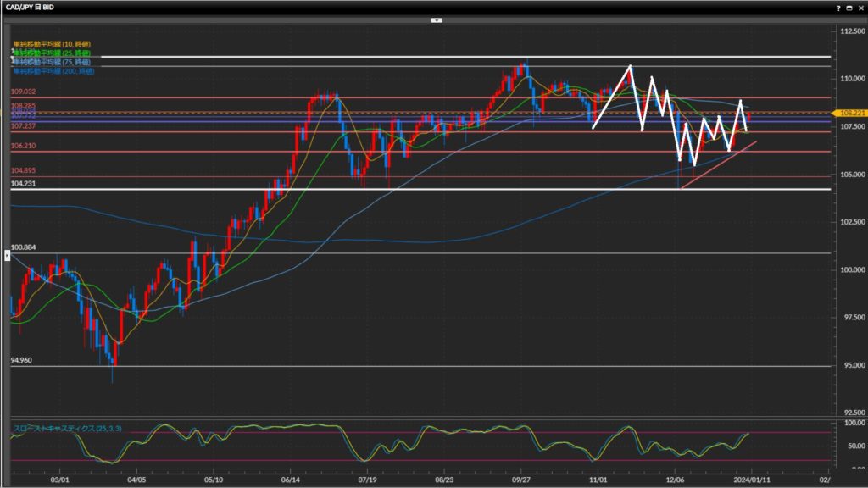Maximize the CAD/JPY chart window
Image resolution: width=868 pixels, height=488 pixels.
click(x=849, y=6)
